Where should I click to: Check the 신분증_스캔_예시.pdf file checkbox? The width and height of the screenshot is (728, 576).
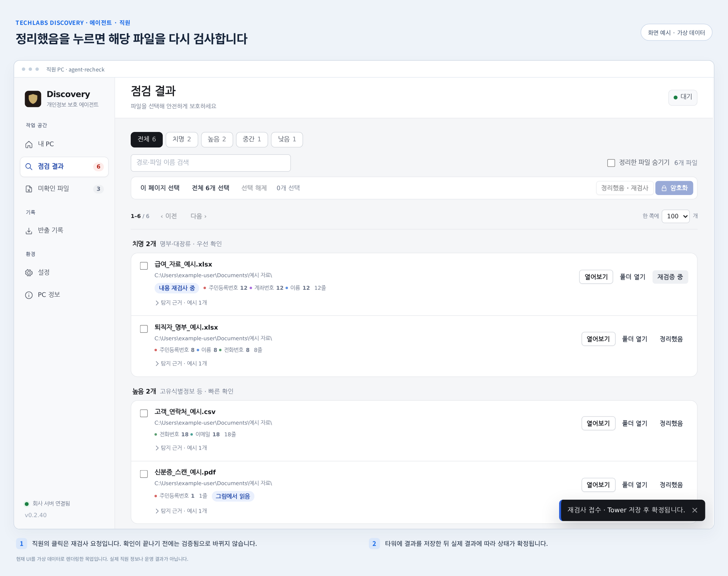pyautogui.click(x=144, y=474)
